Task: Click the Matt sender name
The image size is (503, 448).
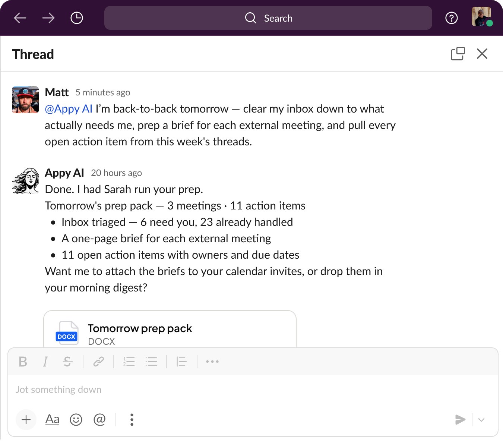Action: click(x=57, y=92)
